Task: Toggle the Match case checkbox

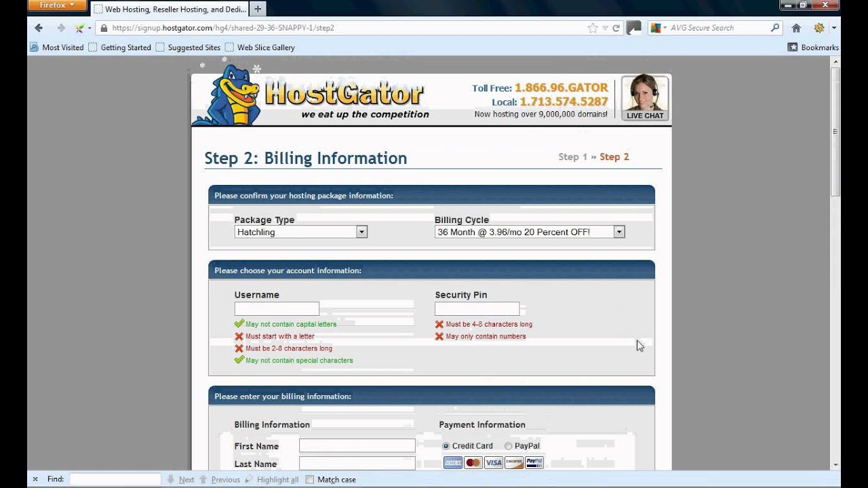Action: click(x=310, y=479)
